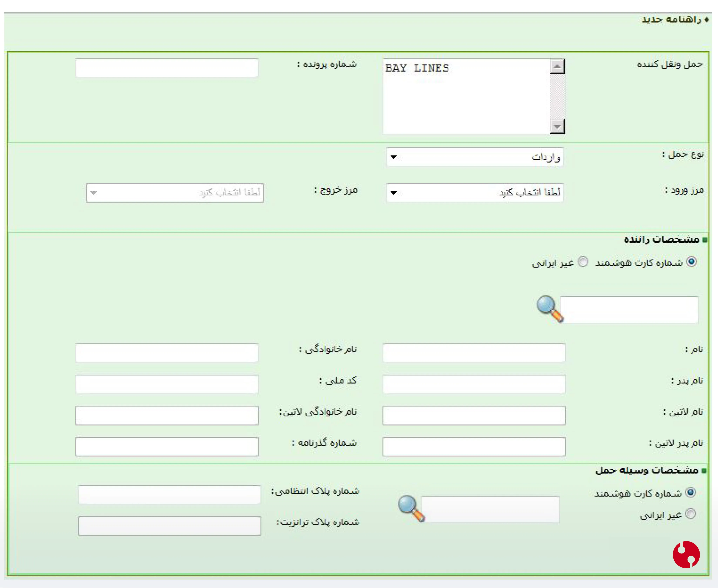Screen dimensions: 718x588
Task: Click the red circular logo icon
Action: coord(686,554)
